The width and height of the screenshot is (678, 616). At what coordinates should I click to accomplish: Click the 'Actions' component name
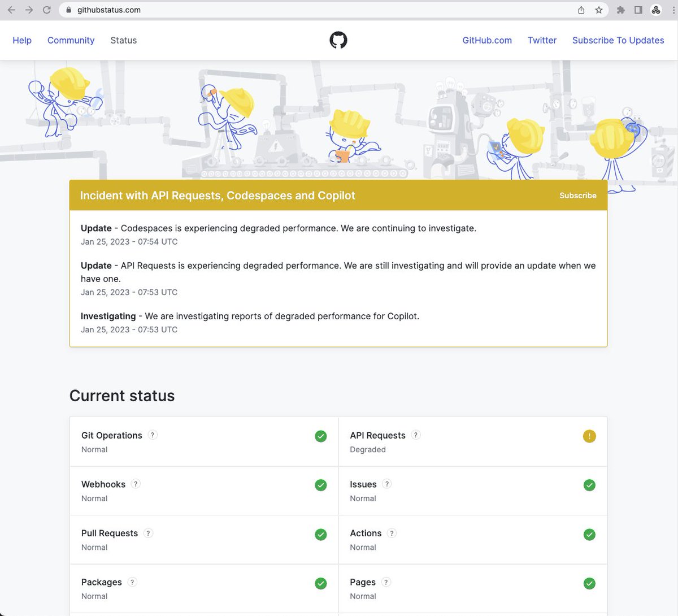366,533
